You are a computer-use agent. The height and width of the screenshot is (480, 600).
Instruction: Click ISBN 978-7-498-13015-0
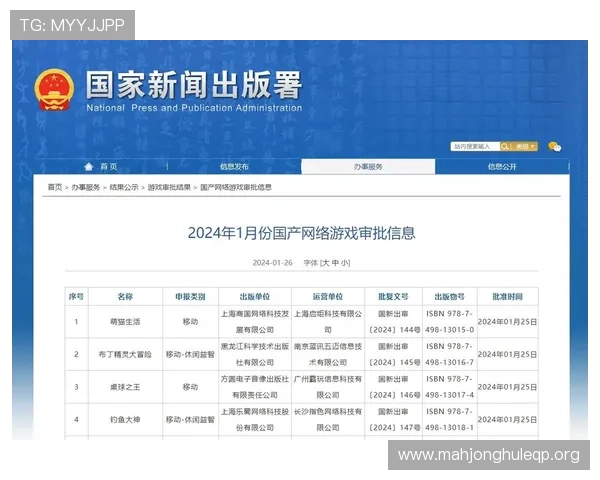point(450,322)
